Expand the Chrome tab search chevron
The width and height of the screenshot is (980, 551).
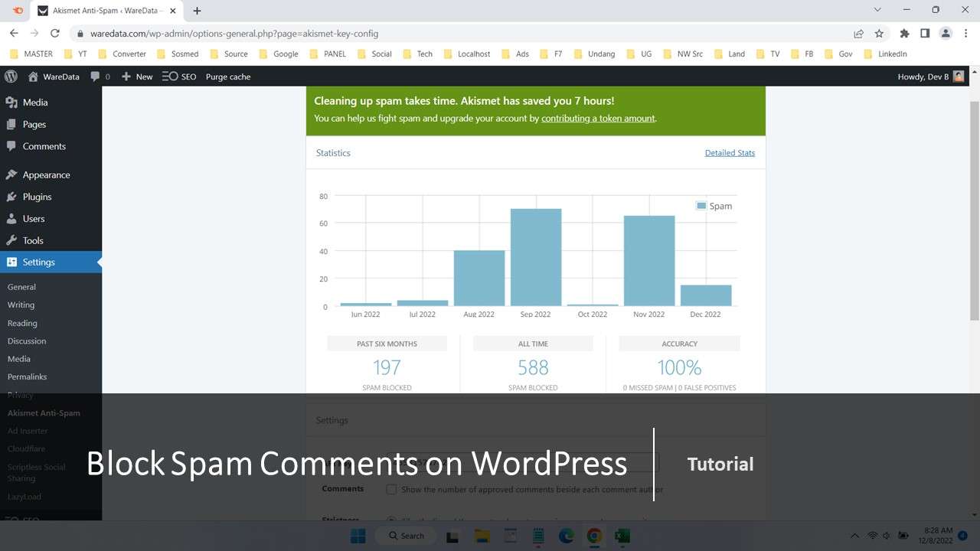(877, 10)
